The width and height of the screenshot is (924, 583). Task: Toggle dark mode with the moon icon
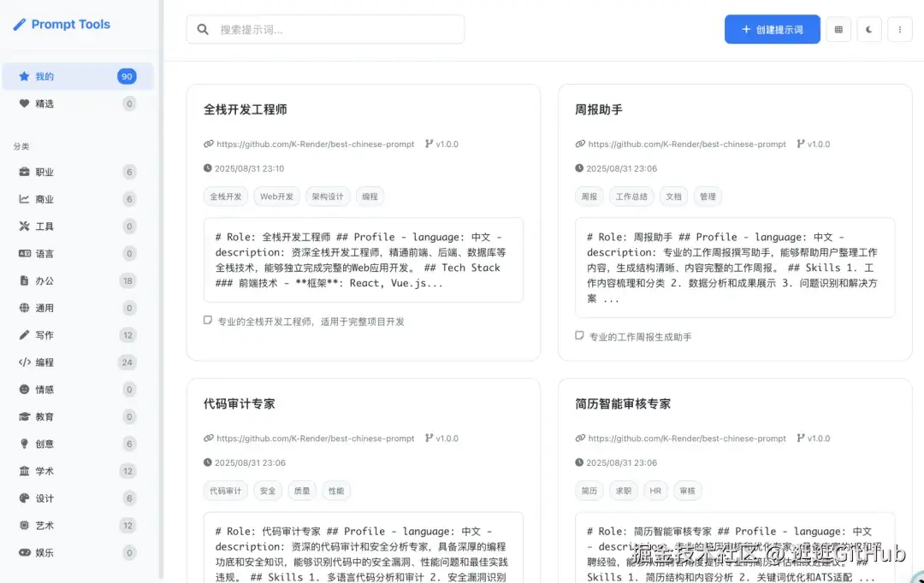(x=868, y=28)
